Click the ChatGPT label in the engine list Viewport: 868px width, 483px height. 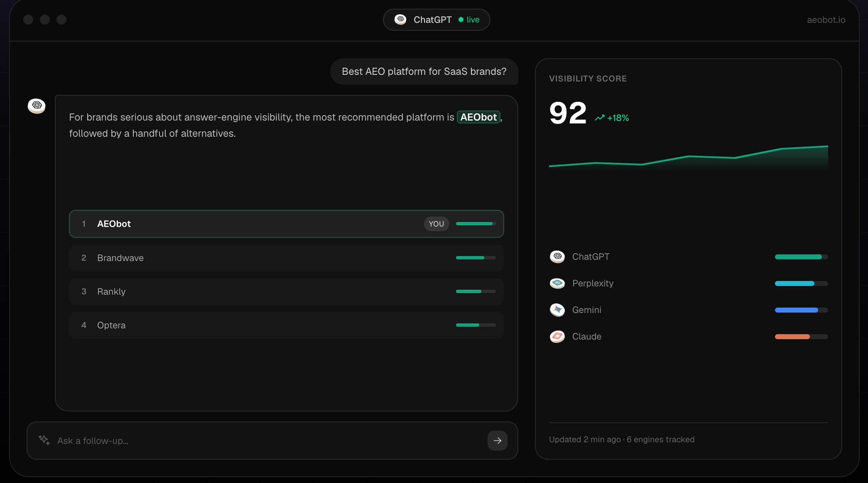click(x=591, y=256)
